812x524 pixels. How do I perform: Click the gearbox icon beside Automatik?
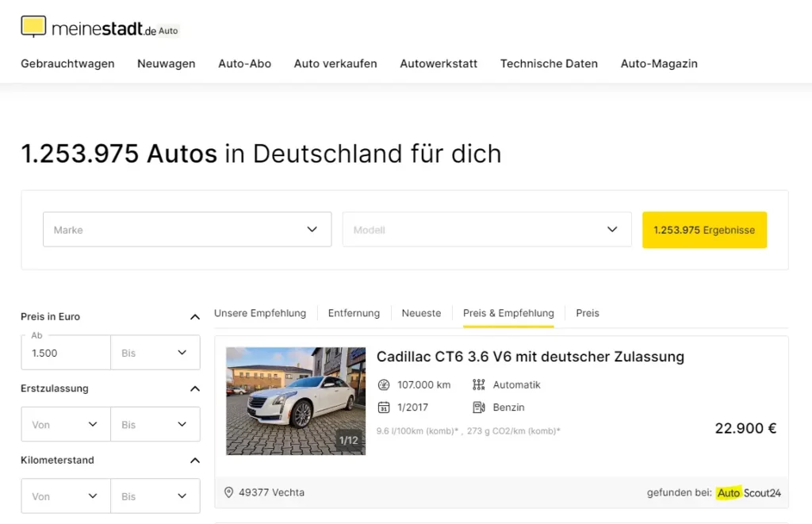point(478,384)
